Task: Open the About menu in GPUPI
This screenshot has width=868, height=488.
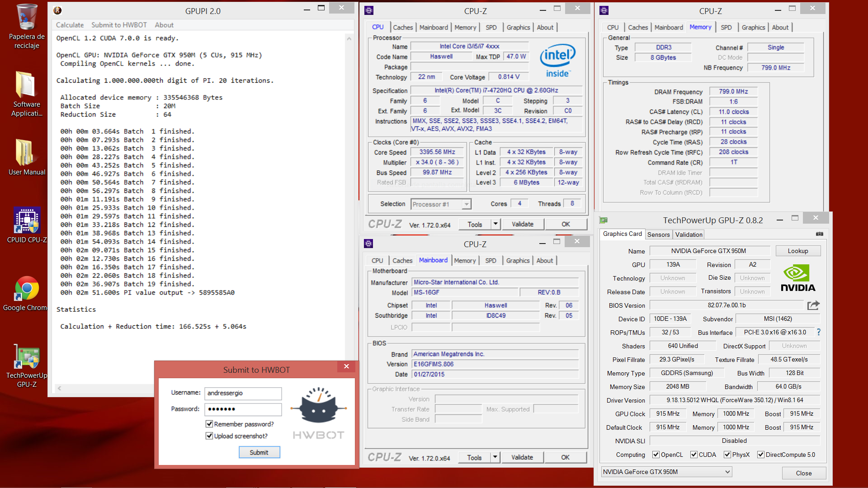Action: coord(164,25)
